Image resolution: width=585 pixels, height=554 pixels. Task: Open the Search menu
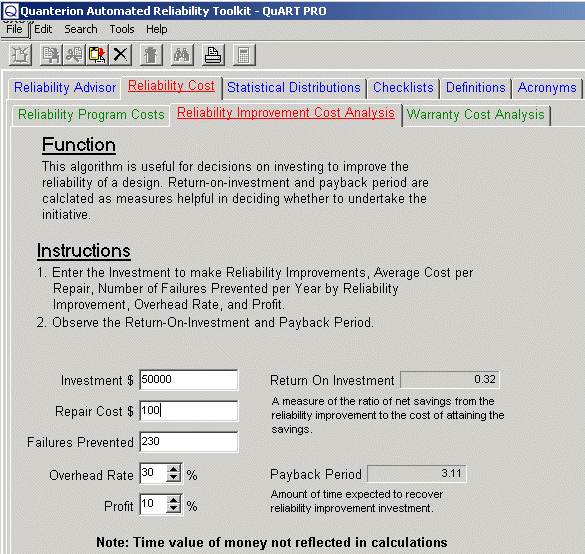pos(81,29)
